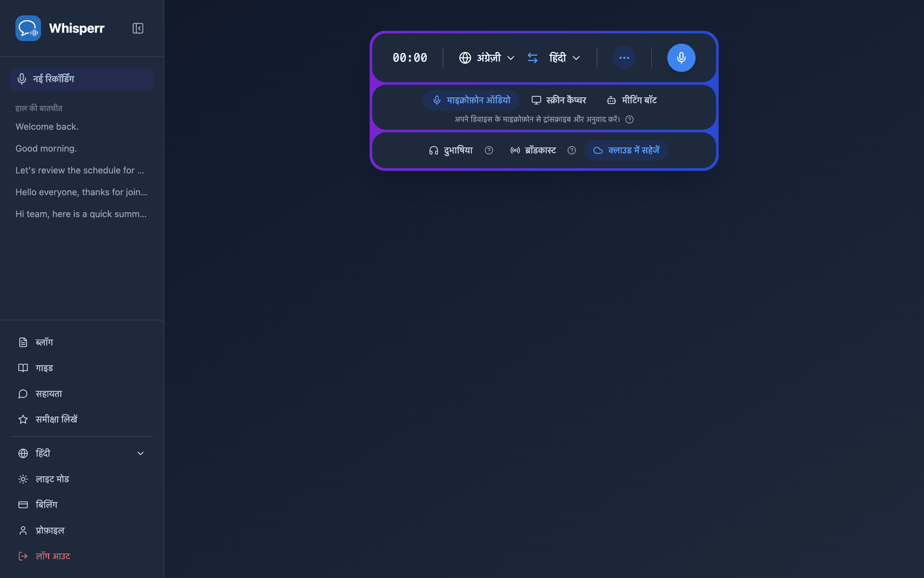The height and width of the screenshot is (578, 924).
Task: Collapse the sidebar panel icon
Action: pyautogui.click(x=137, y=28)
